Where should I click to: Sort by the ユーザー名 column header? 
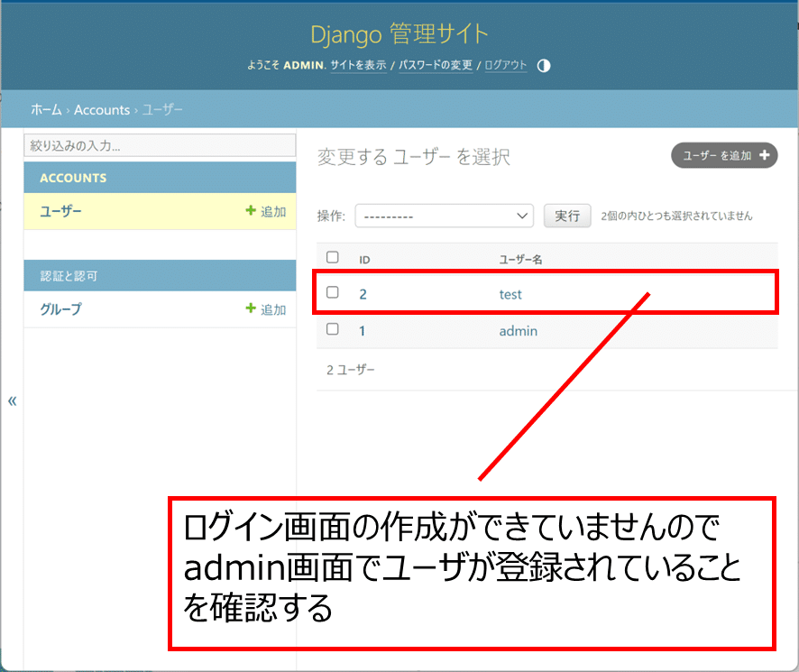[520, 260]
